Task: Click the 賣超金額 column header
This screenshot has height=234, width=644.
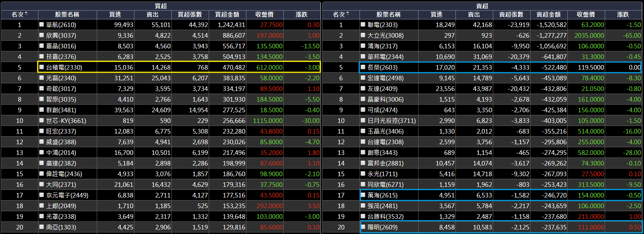Action: [549, 14]
